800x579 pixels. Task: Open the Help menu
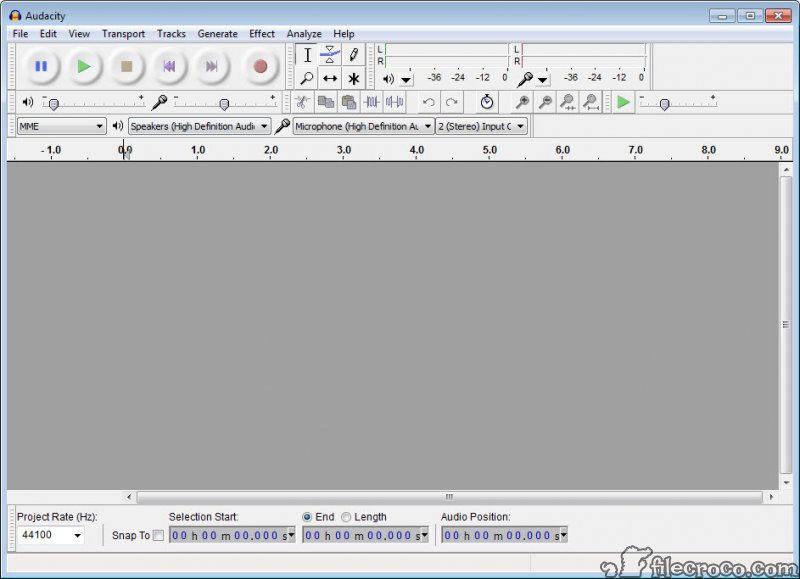tap(343, 34)
